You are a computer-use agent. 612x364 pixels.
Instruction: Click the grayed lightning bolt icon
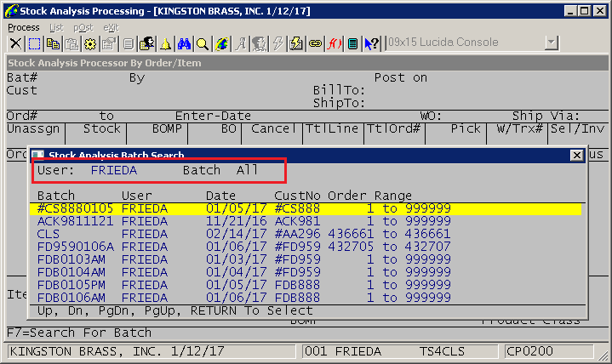click(277, 43)
